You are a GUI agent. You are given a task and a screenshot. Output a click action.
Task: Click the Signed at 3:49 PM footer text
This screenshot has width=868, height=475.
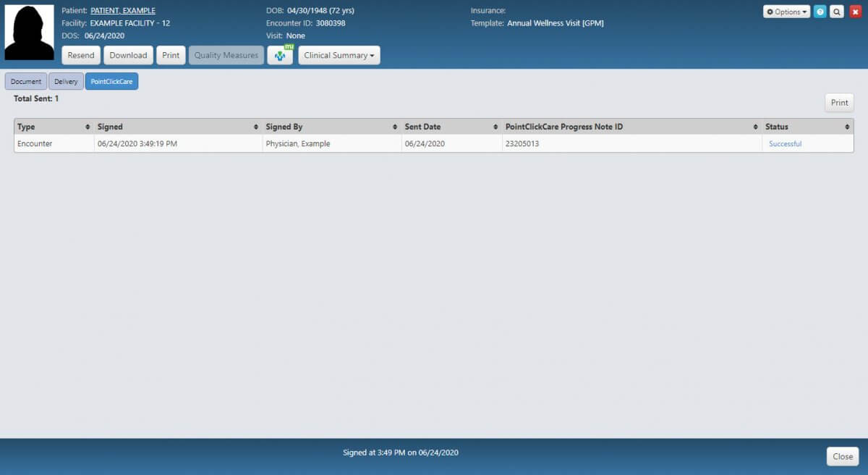pyautogui.click(x=401, y=453)
